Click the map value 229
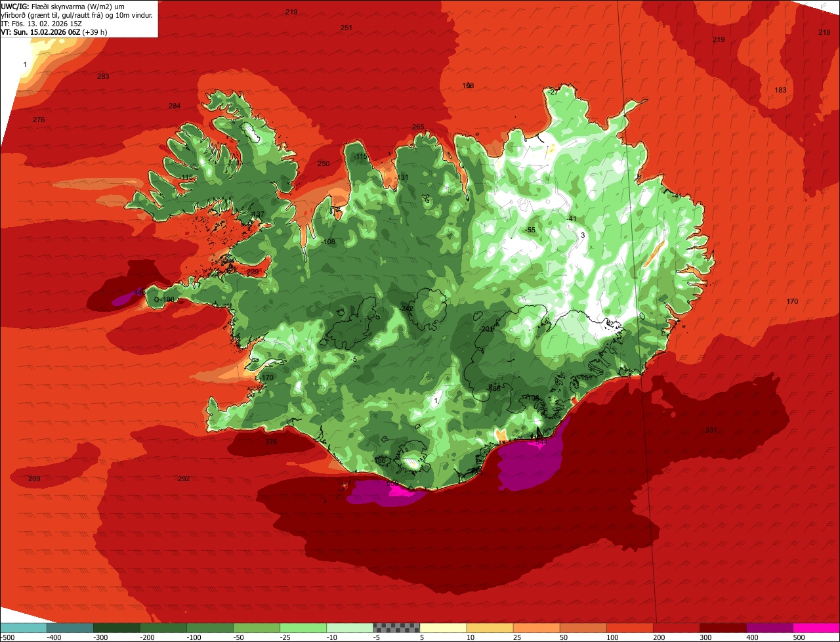Screen dimensions: 840x642 253,272
